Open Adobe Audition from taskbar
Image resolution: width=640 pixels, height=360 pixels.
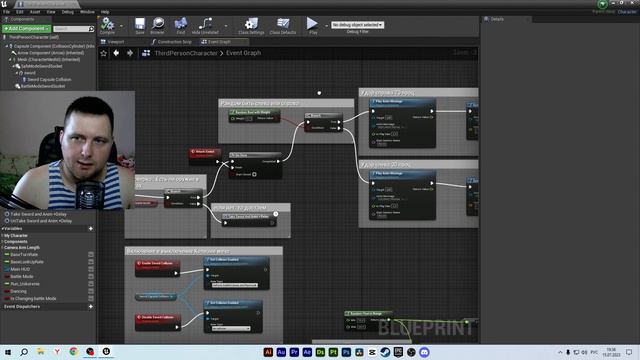point(281,352)
